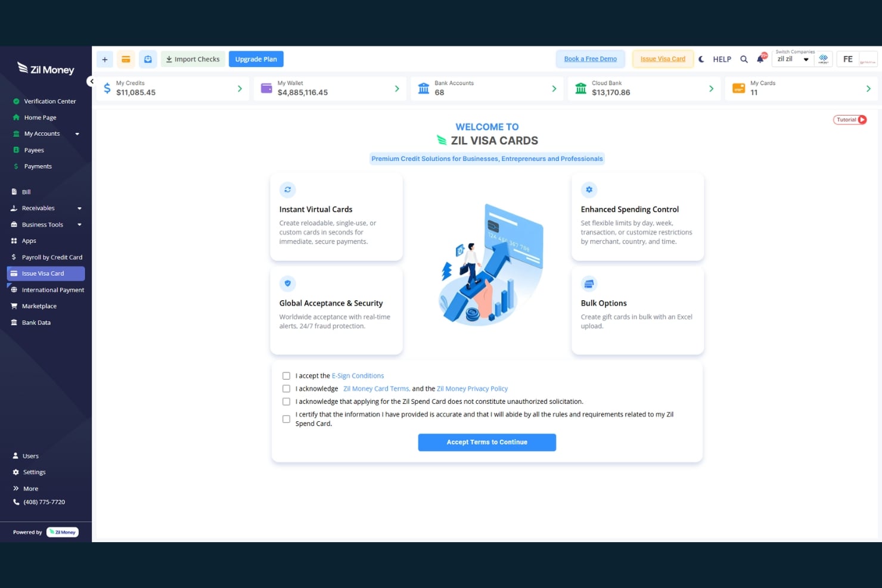Click the Import Checks button
This screenshot has width=882, height=588.
coord(192,59)
